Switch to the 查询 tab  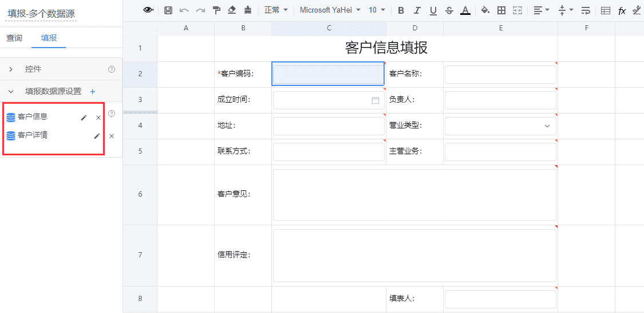click(14, 38)
